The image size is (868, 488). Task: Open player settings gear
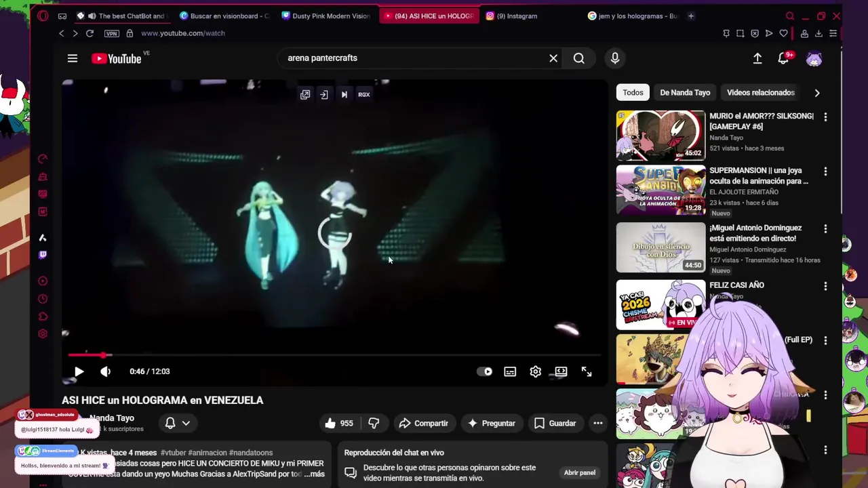coord(536,371)
